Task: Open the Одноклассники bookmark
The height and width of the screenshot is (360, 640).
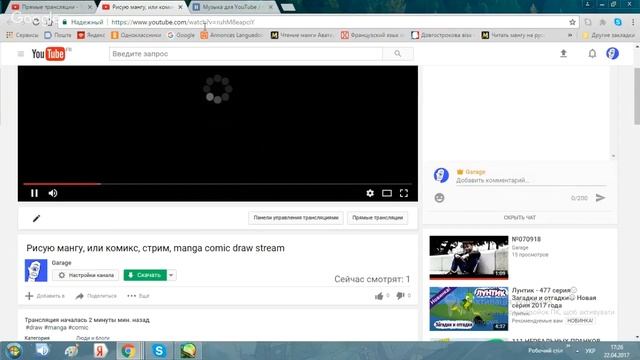Action: 136,36
